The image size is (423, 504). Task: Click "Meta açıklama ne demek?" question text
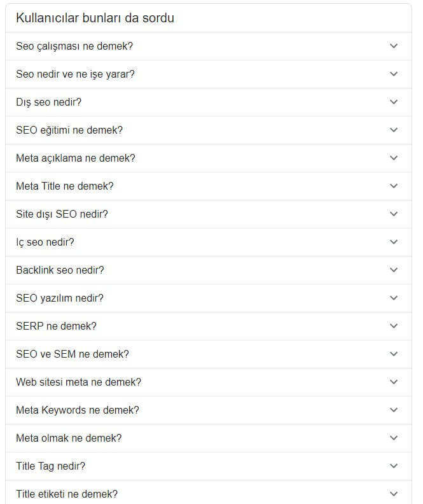[x=76, y=158]
